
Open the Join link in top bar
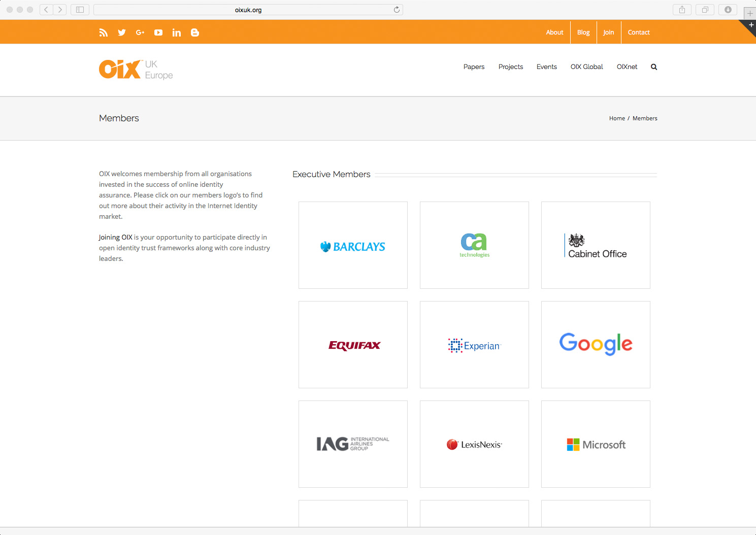tap(609, 32)
